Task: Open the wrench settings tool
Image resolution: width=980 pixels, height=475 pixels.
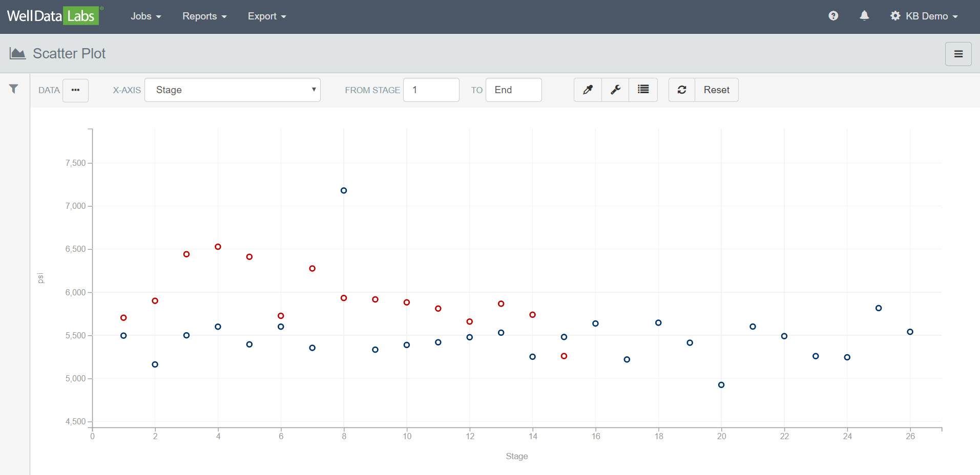Action: 615,90
